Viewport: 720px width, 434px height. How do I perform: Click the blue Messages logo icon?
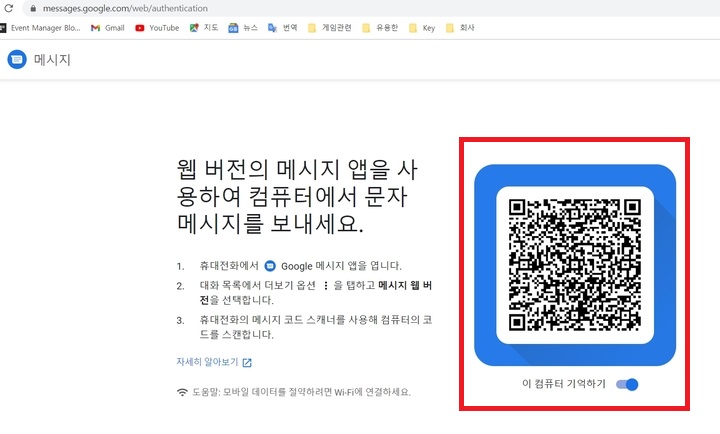[x=17, y=60]
